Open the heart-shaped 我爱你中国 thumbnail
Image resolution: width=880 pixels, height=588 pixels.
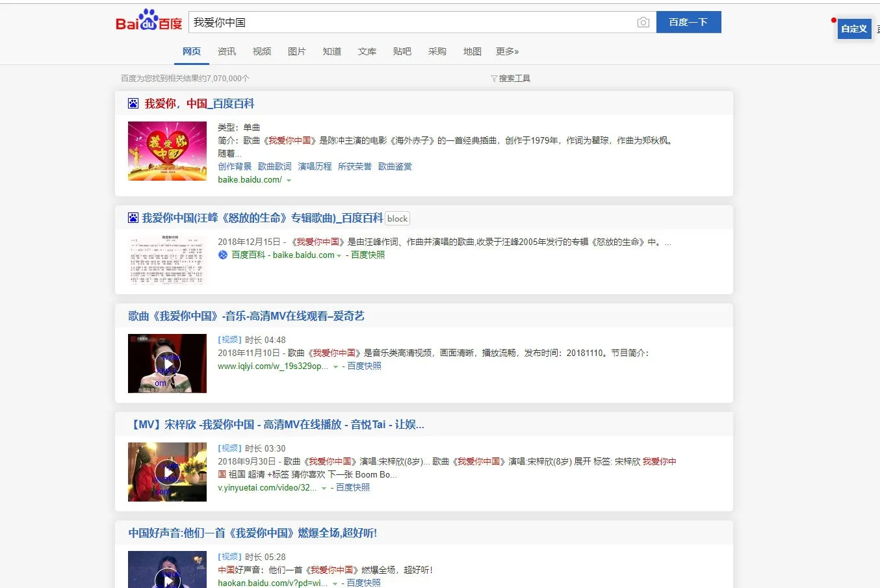tap(167, 151)
